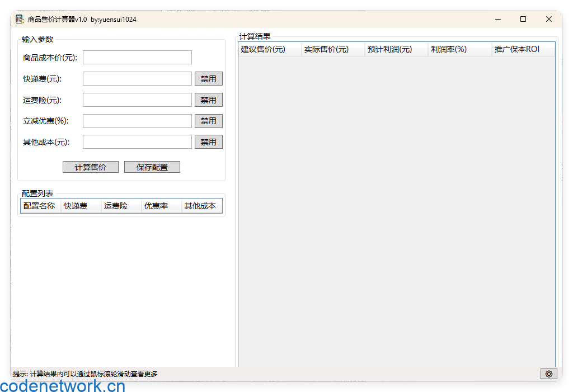Click the 计算售价 button
Image resolution: width=573 pixels, height=392 pixels.
(90, 167)
